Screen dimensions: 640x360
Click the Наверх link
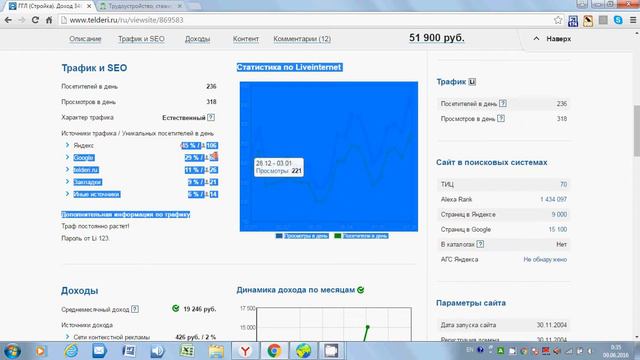pyautogui.click(x=559, y=39)
